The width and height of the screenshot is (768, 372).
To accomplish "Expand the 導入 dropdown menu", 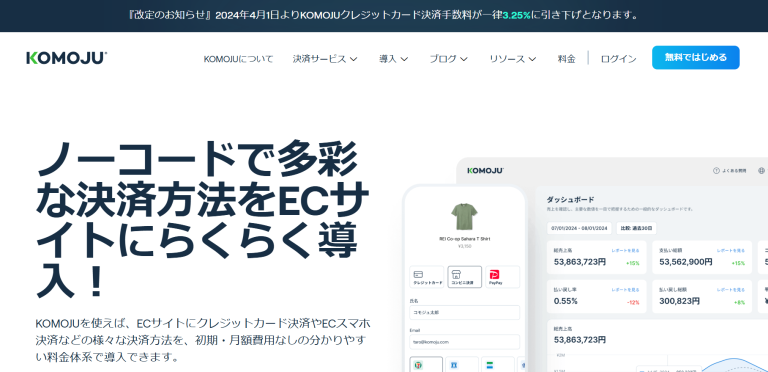I will (393, 59).
